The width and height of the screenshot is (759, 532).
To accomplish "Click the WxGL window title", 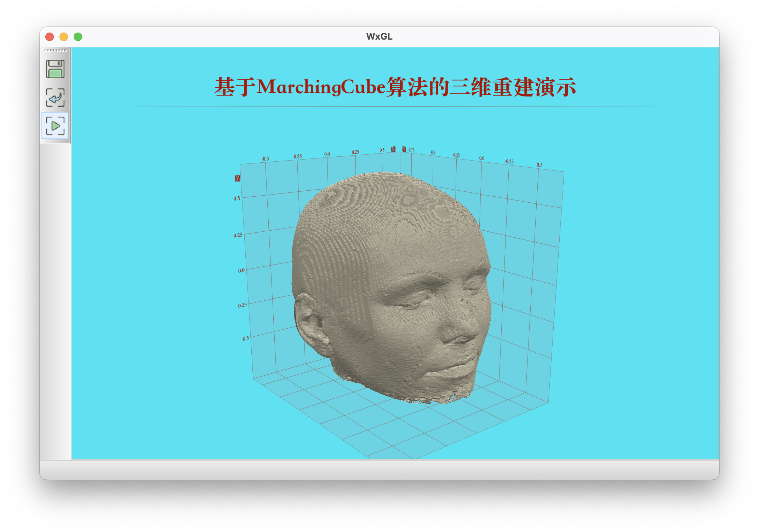I will [379, 36].
